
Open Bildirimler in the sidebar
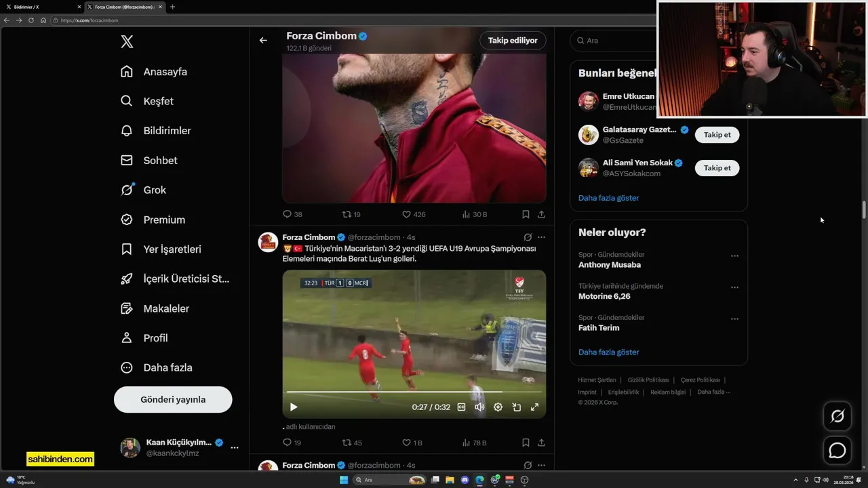pyautogui.click(x=156, y=131)
